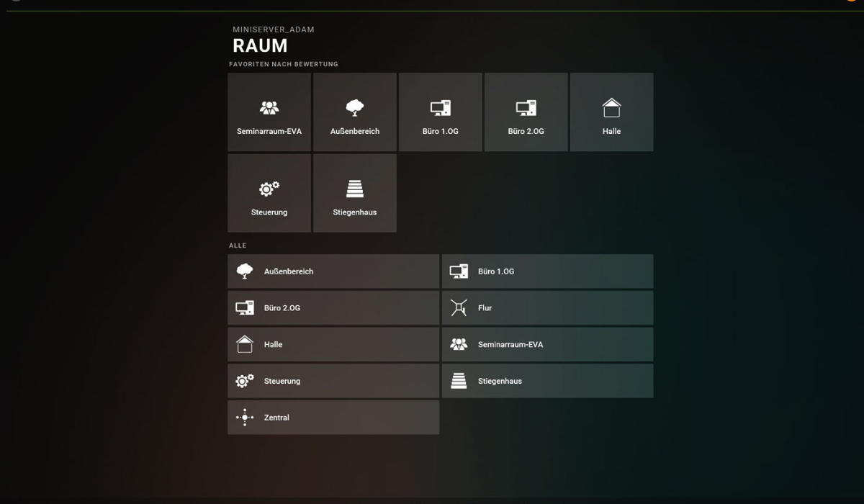Viewport: 864px width, 504px height.
Task: Click the Halle house icon in favorites
Action: tap(611, 108)
